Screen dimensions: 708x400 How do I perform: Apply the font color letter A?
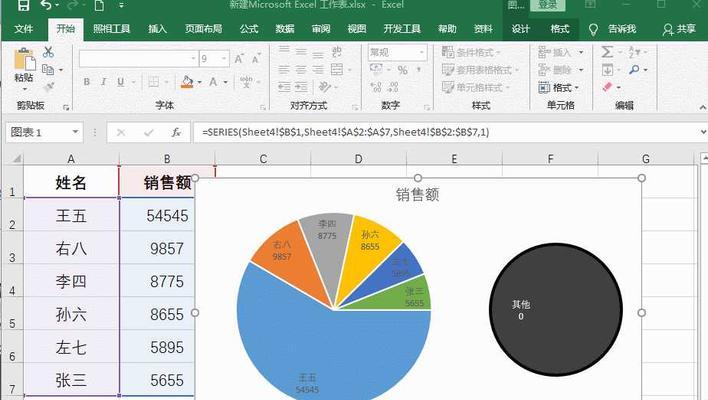point(213,82)
